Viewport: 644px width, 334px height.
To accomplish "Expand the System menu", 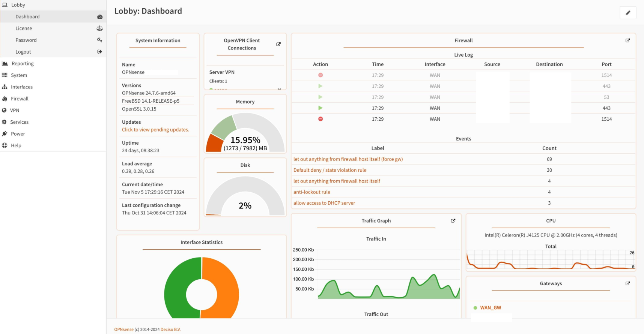I will 53,75.
